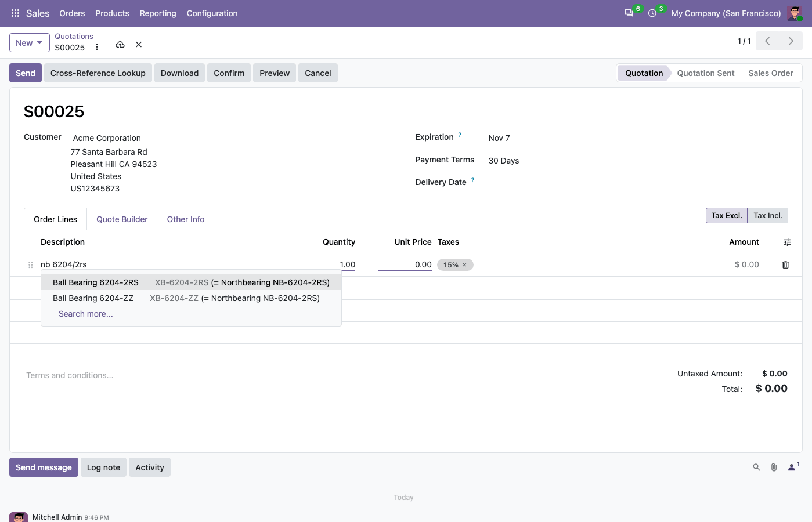Choose Ball Bearing 6204-2RS suggestion
Viewport: 812px width, 522px height.
(191, 282)
